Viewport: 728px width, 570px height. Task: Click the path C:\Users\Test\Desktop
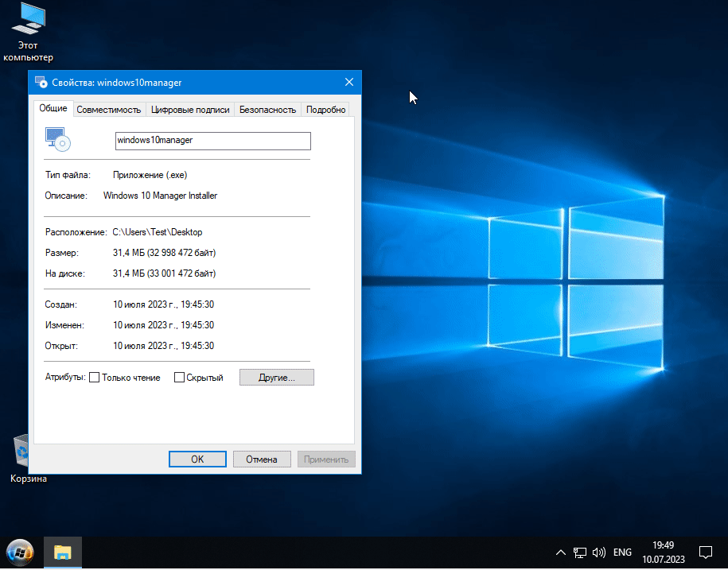[158, 232]
